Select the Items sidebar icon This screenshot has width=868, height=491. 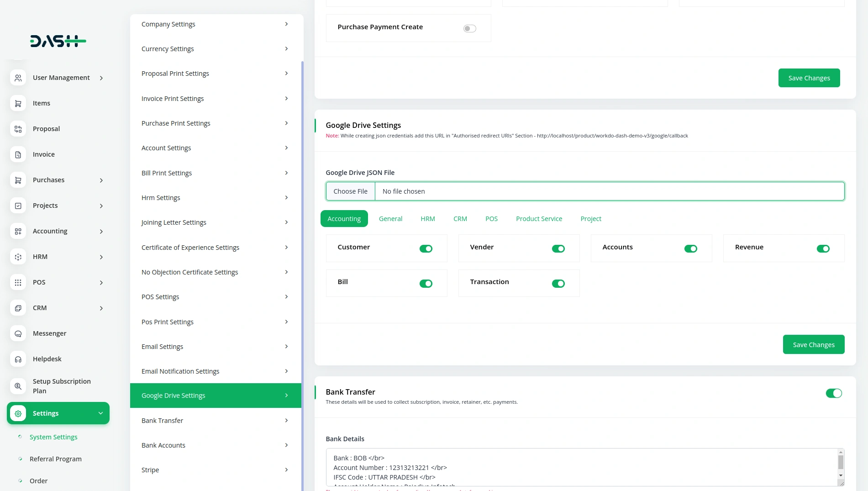click(18, 103)
